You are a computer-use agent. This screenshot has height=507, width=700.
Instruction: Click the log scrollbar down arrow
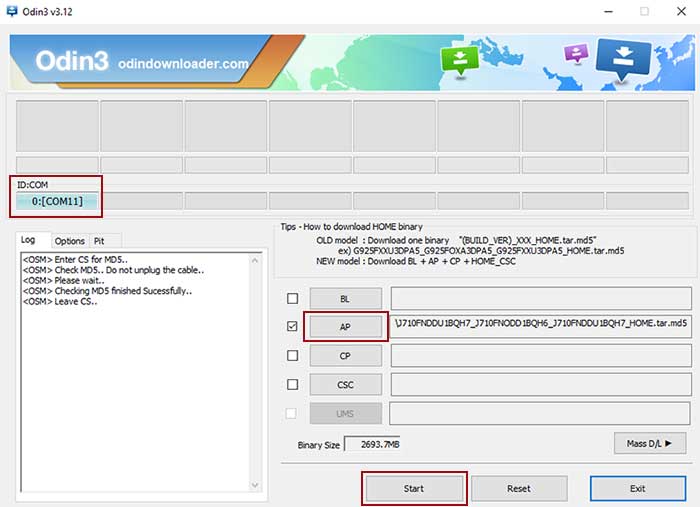click(x=255, y=486)
